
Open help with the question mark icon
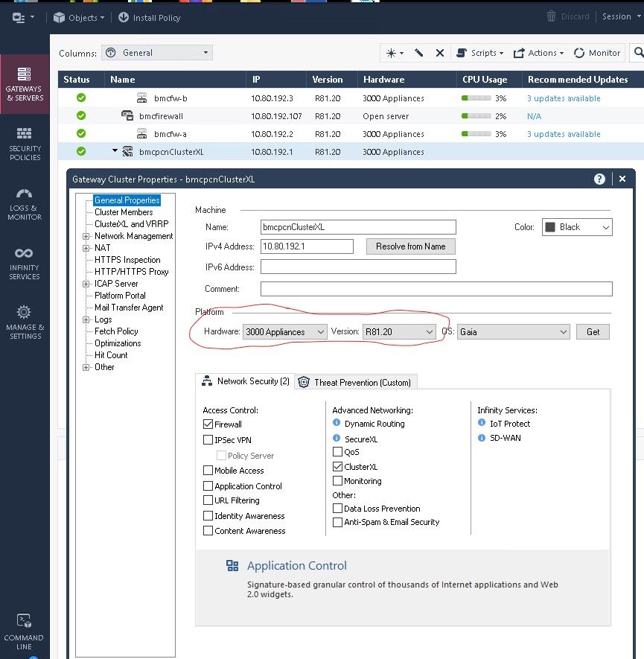click(599, 179)
